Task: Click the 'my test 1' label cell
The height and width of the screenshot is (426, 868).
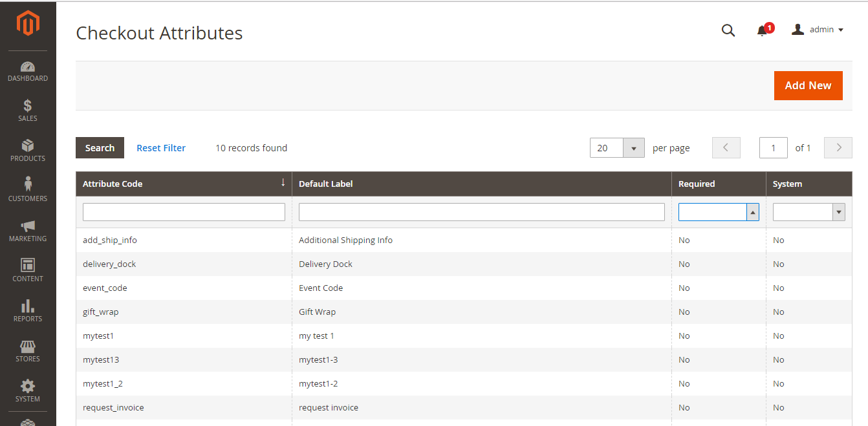Action: tap(481, 335)
